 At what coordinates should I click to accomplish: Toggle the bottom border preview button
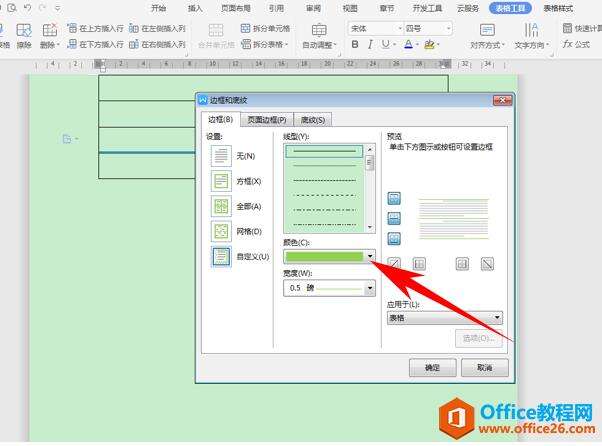(x=394, y=238)
